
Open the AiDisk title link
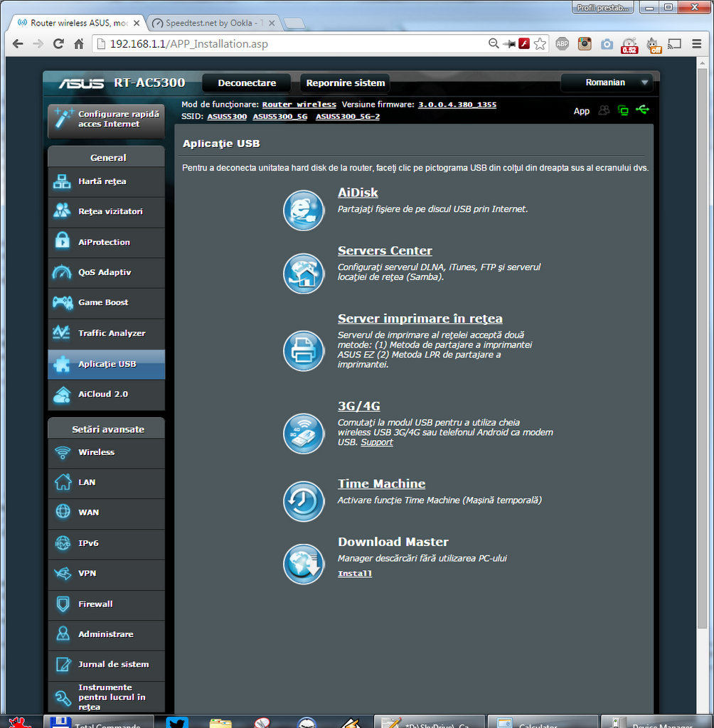tap(358, 193)
